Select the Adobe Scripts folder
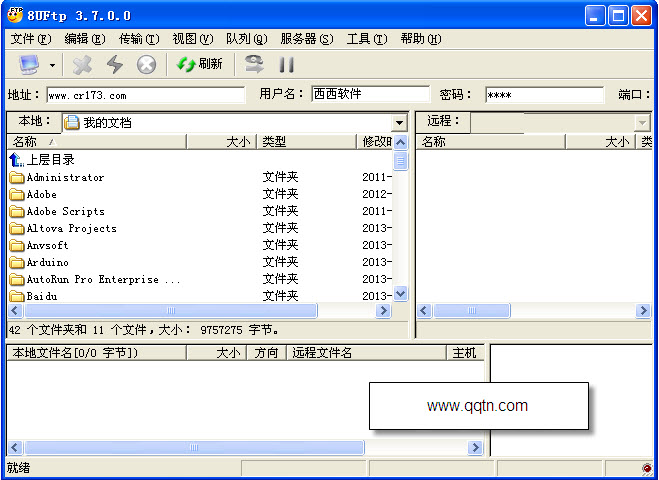The width and height of the screenshot is (659, 480). click(66, 211)
